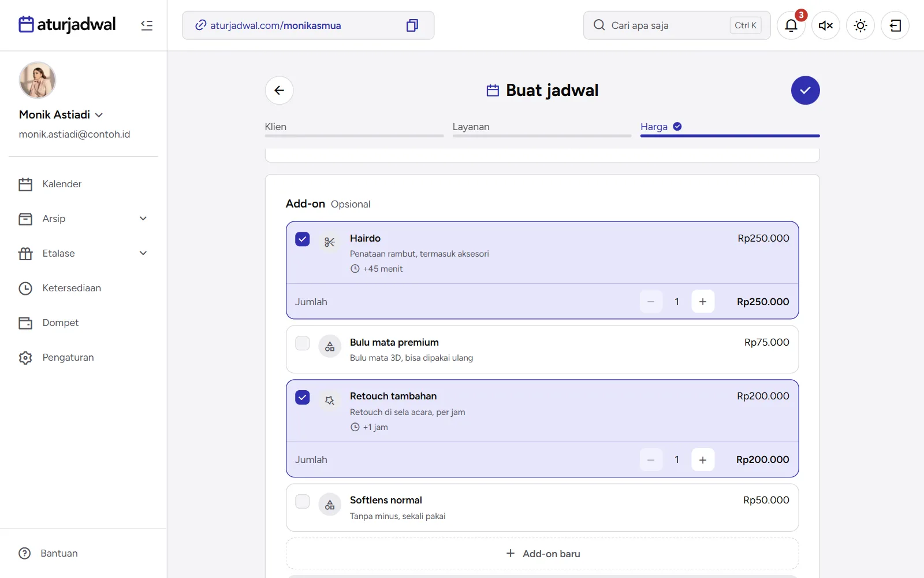Collapse the sidebar with the menu-fold icon
924x578 pixels.
coord(147,25)
